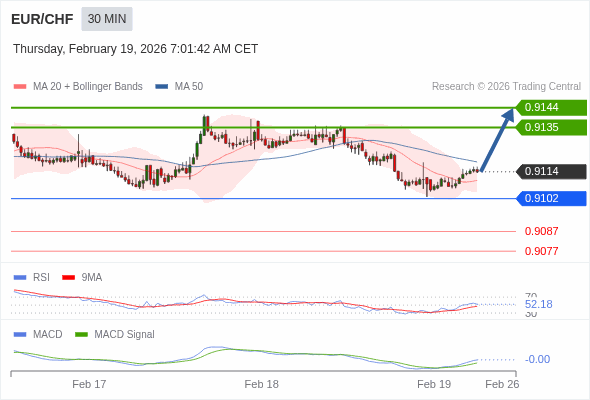The height and width of the screenshot is (400, 590).
Task: Click the EUR/CHF pair title
Action: coord(42,19)
